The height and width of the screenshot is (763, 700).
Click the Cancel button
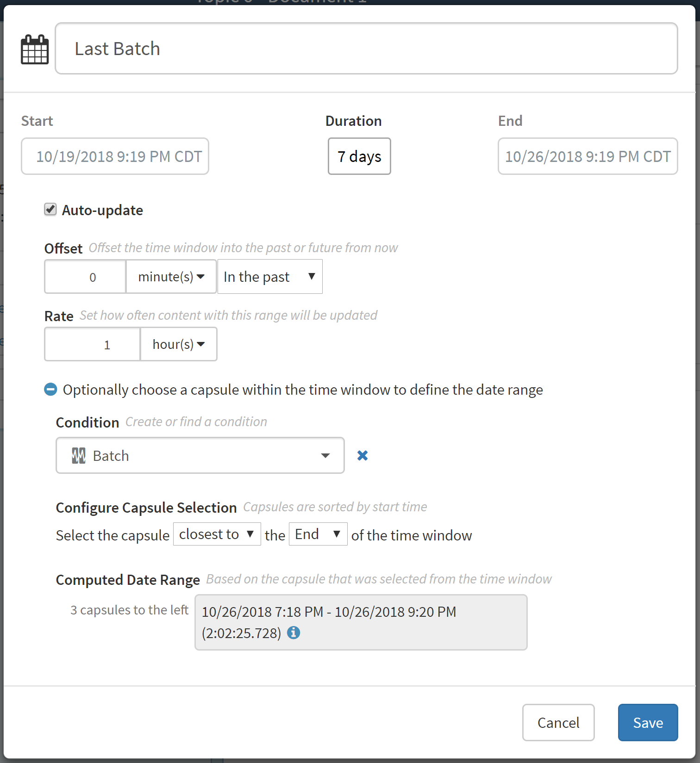tap(558, 723)
